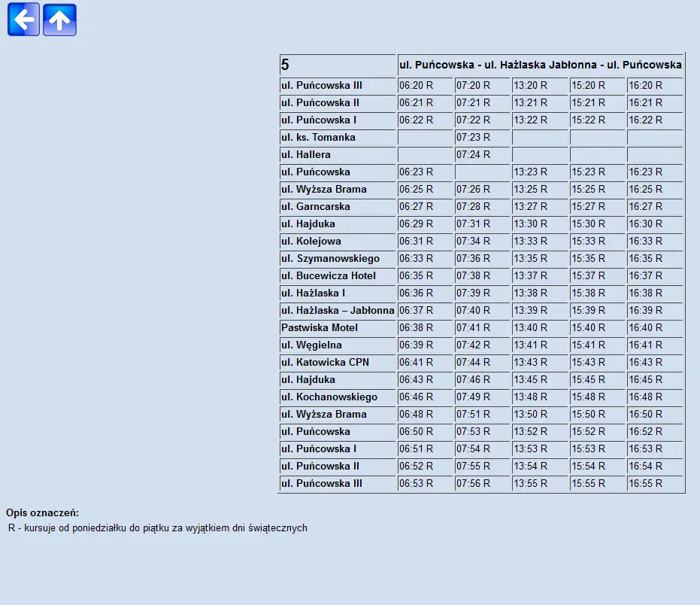700x605 pixels.
Task: Click the 07:24 R time at ul. Hallera
Action: [x=474, y=155]
